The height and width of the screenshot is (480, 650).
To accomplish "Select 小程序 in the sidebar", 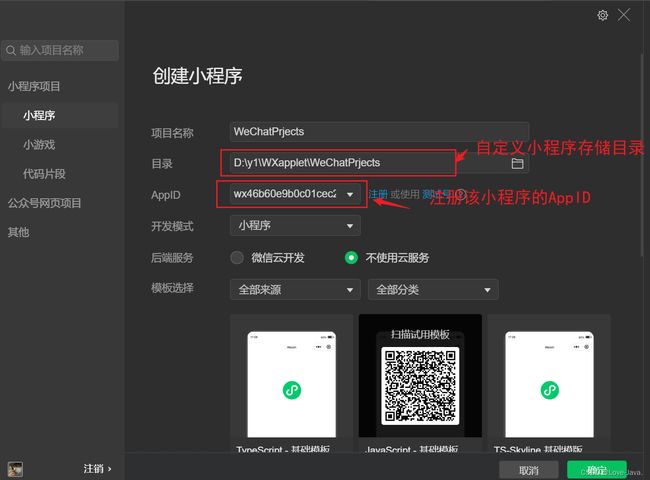I will pyautogui.click(x=60, y=115).
